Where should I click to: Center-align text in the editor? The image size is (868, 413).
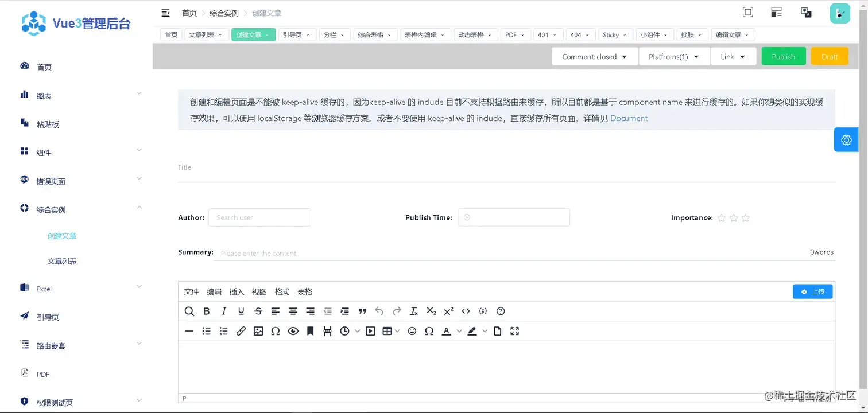coord(293,311)
